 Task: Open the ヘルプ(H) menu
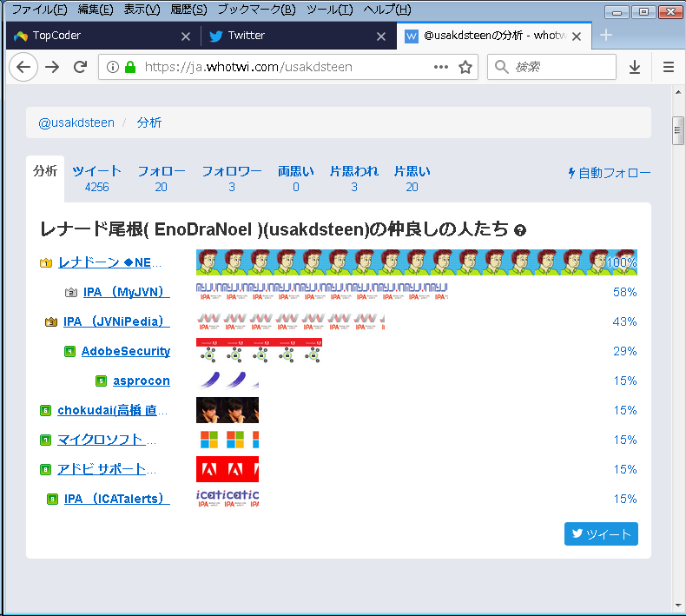(x=387, y=10)
